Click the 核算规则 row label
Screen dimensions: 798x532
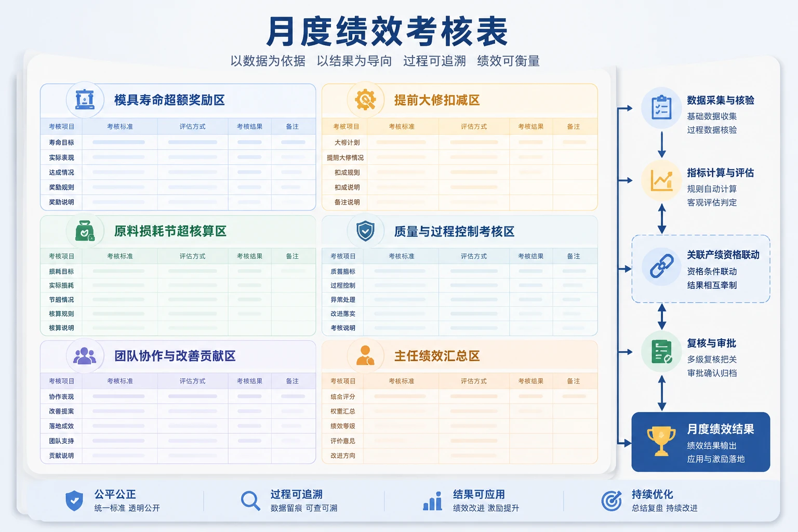click(61, 314)
